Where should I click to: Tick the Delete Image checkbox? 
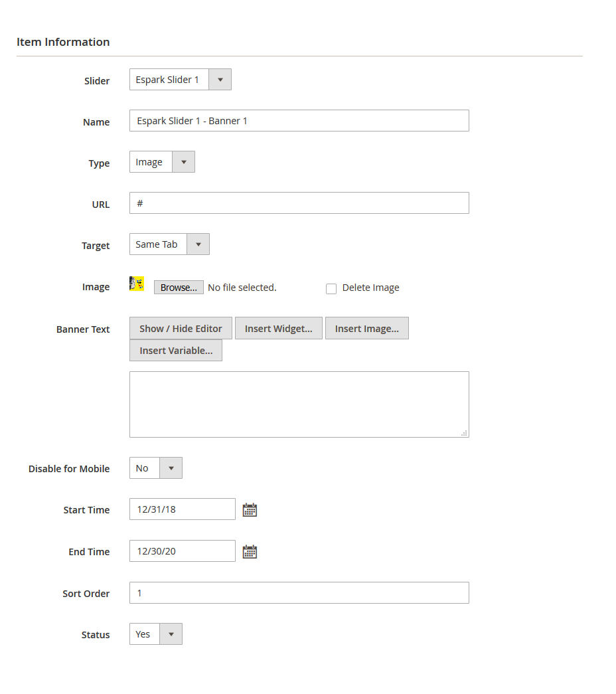(331, 289)
